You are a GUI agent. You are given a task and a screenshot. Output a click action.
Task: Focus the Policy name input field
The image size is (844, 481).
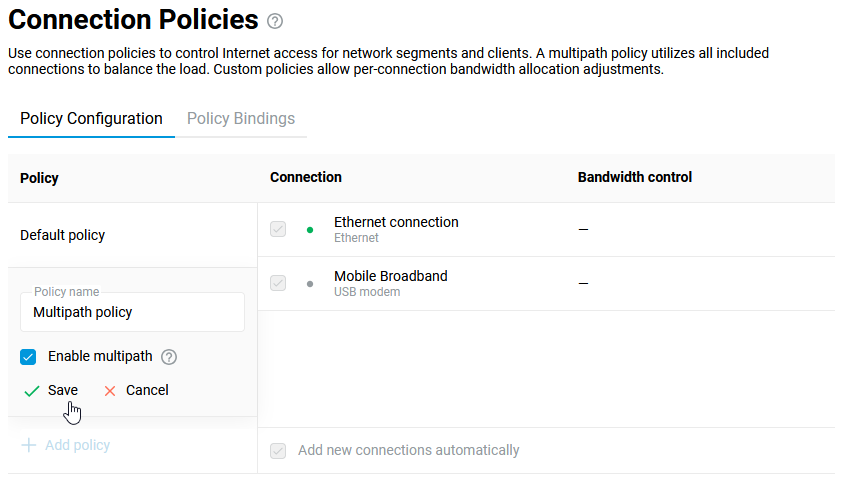(x=132, y=313)
